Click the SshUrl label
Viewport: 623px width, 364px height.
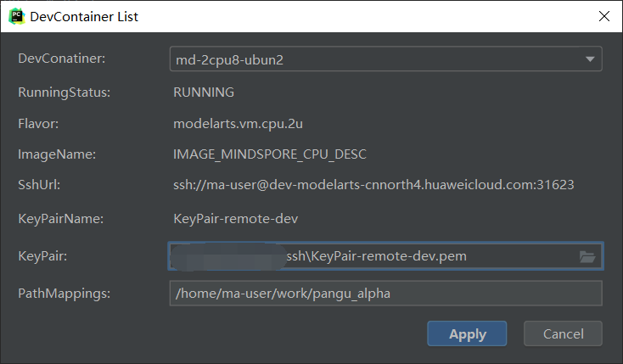click(x=39, y=185)
